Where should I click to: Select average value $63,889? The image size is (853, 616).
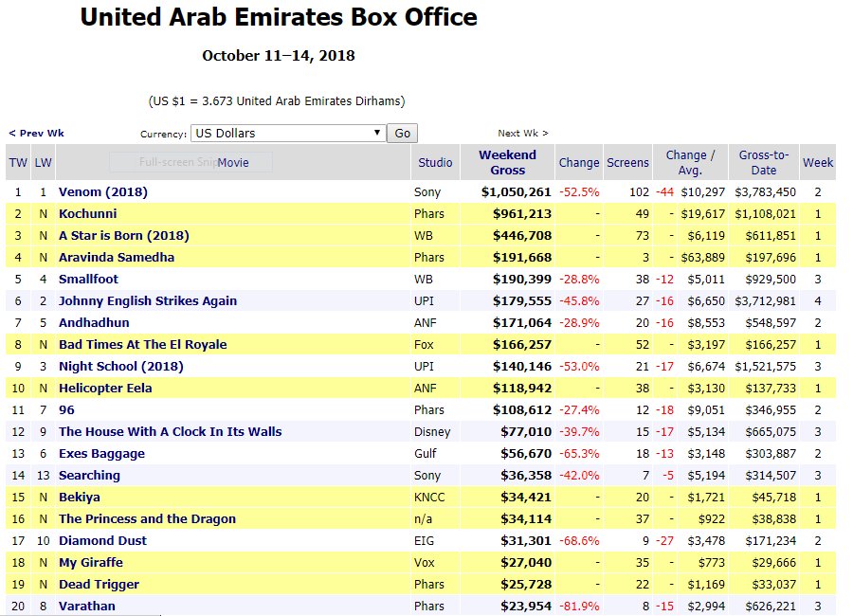[x=703, y=258]
